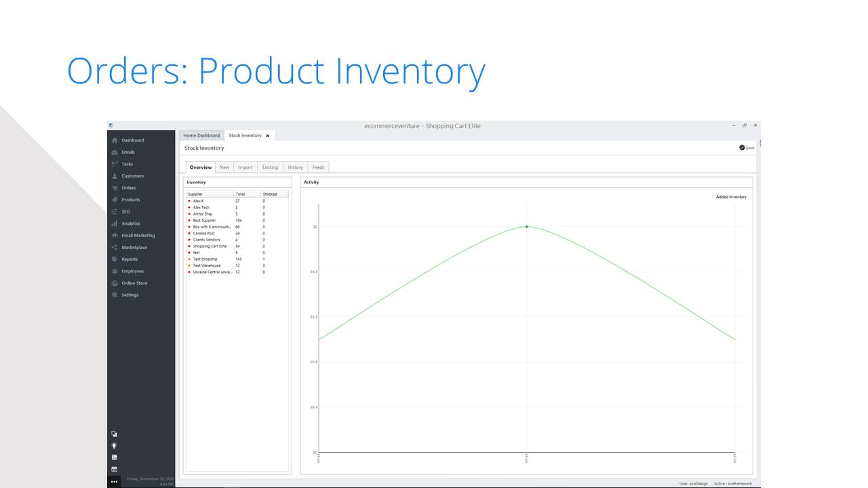Open the calendar icon in sidebar

(114, 469)
